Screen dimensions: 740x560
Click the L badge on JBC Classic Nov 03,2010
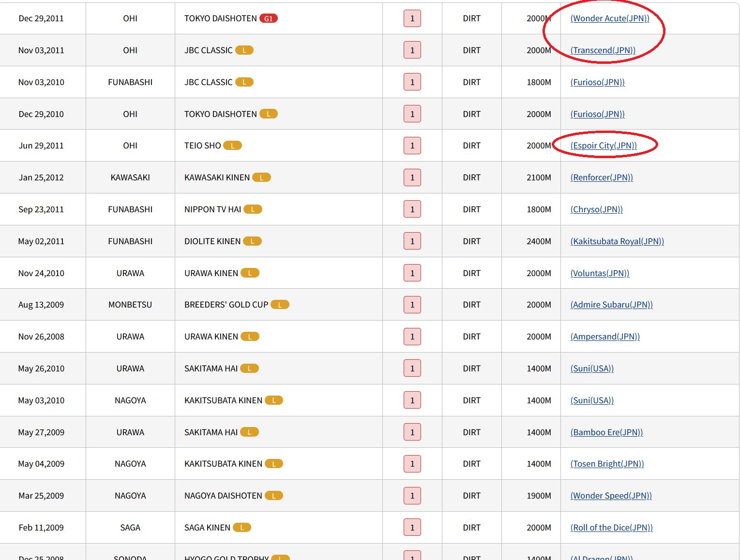pos(244,82)
